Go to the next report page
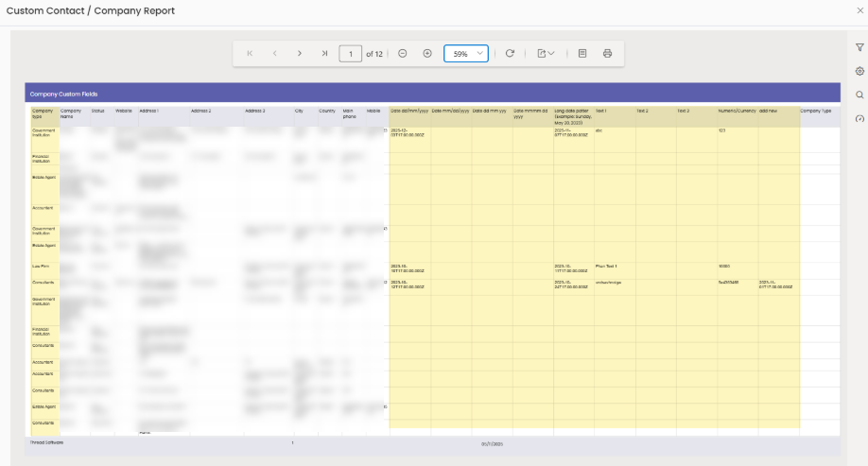This screenshot has width=868, height=466. 300,54
